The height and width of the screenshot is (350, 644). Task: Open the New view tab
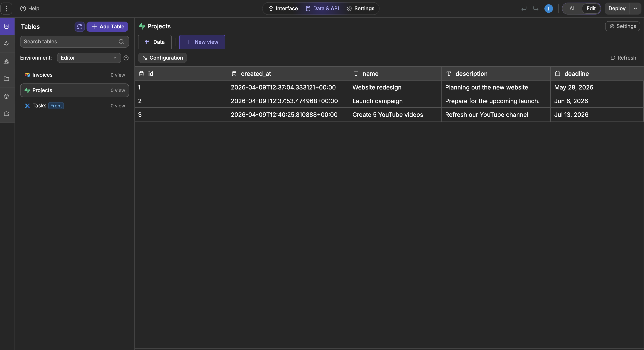202,42
